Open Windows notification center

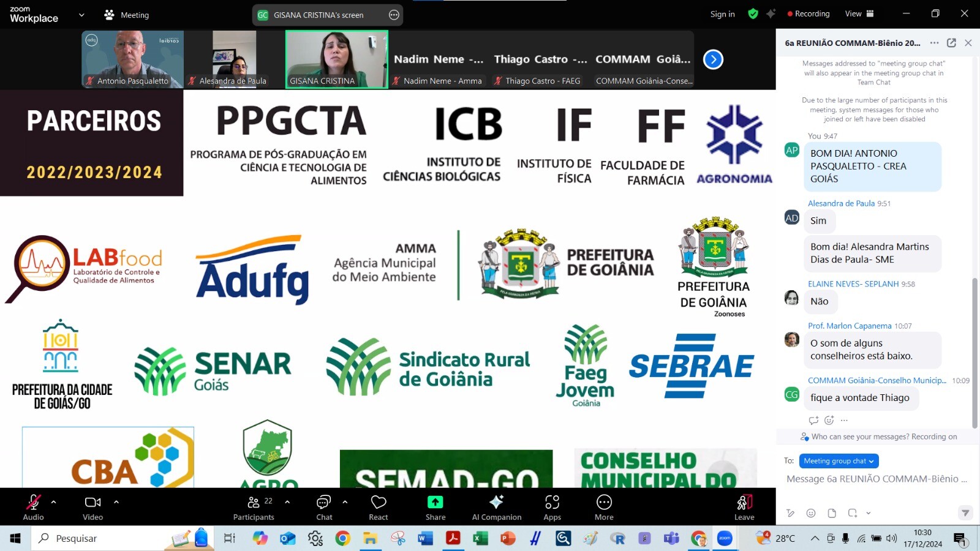(x=960, y=539)
